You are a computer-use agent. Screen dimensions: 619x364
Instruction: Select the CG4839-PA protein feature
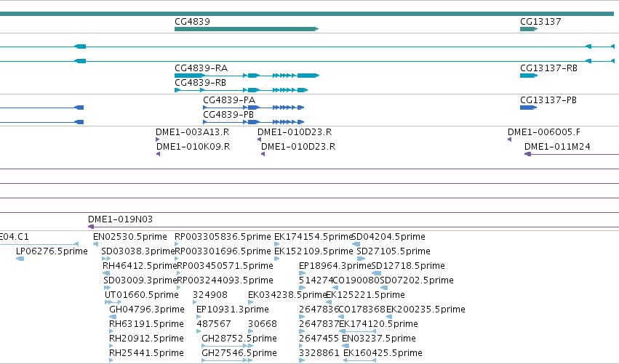(253, 108)
